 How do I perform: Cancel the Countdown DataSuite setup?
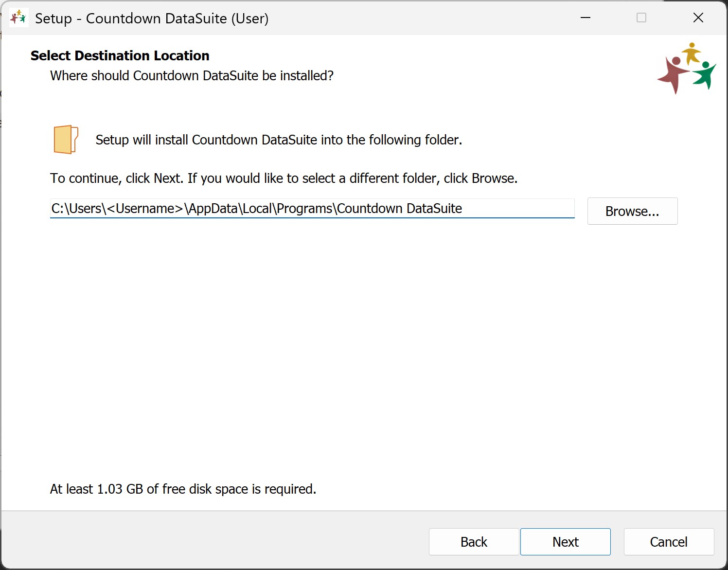tap(669, 542)
